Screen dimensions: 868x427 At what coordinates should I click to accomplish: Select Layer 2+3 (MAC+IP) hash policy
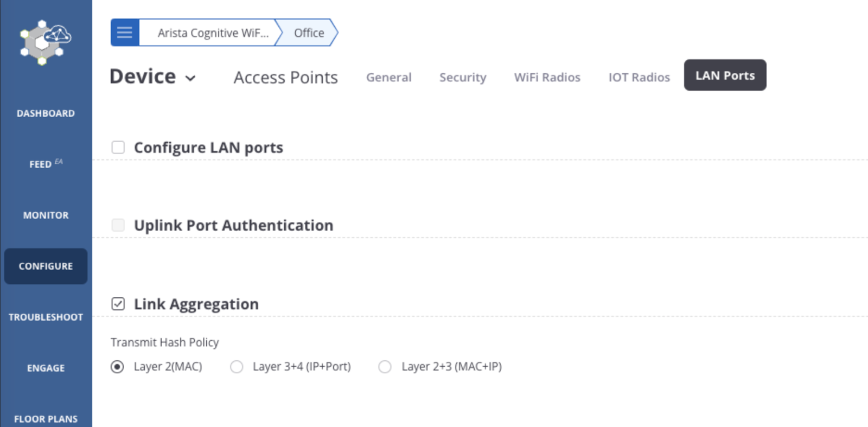385,367
